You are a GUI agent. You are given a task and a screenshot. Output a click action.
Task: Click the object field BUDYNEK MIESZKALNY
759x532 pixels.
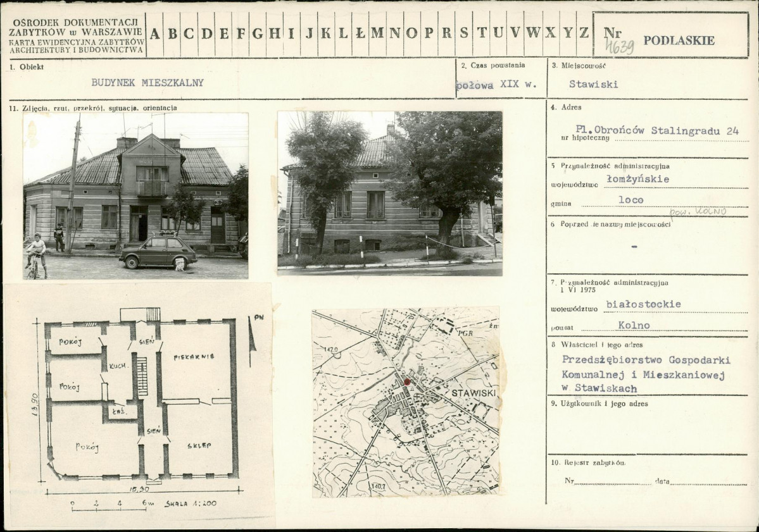click(147, 83)
